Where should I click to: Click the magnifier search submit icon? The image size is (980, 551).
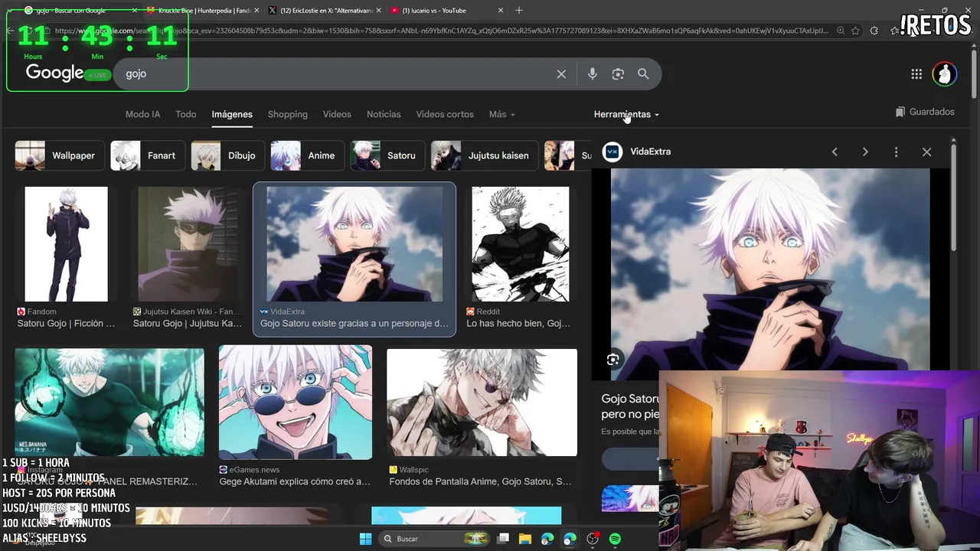(x=643, y=74)
